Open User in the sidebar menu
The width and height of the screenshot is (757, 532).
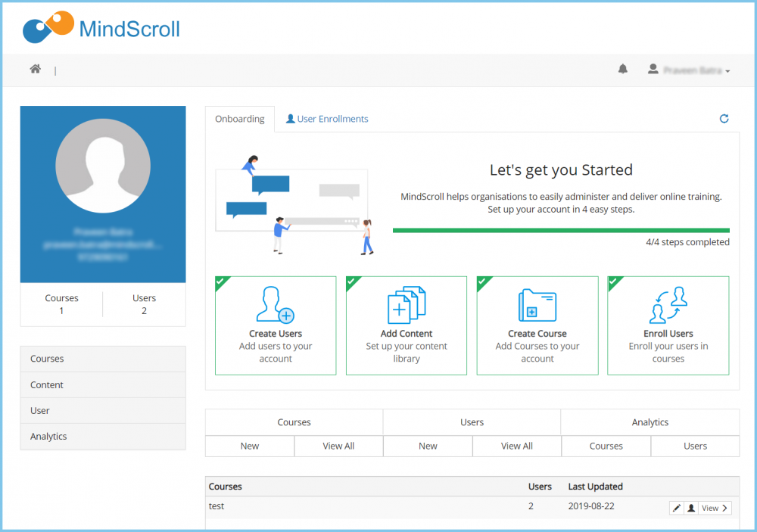(103, 410)
